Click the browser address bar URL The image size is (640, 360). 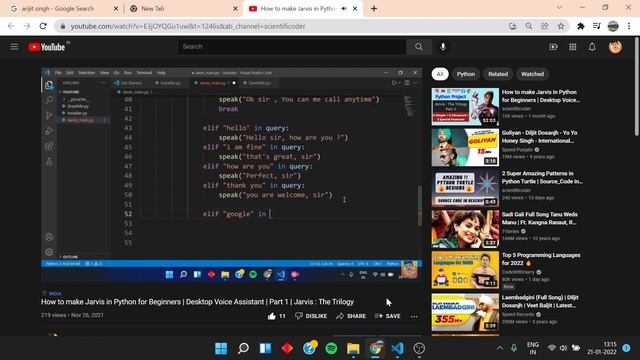pos(188,26)
